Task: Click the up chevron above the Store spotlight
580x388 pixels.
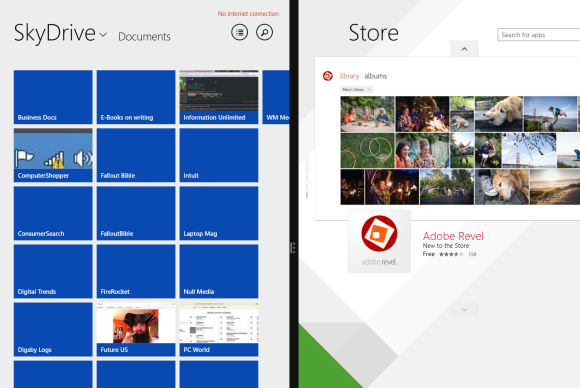Action: [x=464, y=49]
